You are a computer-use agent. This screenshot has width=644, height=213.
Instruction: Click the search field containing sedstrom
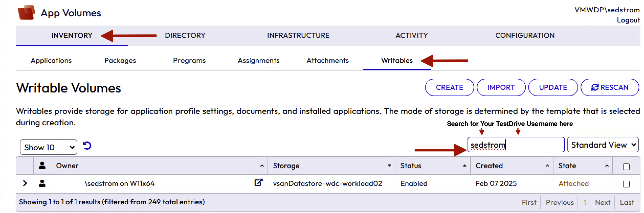pos(515,145)
